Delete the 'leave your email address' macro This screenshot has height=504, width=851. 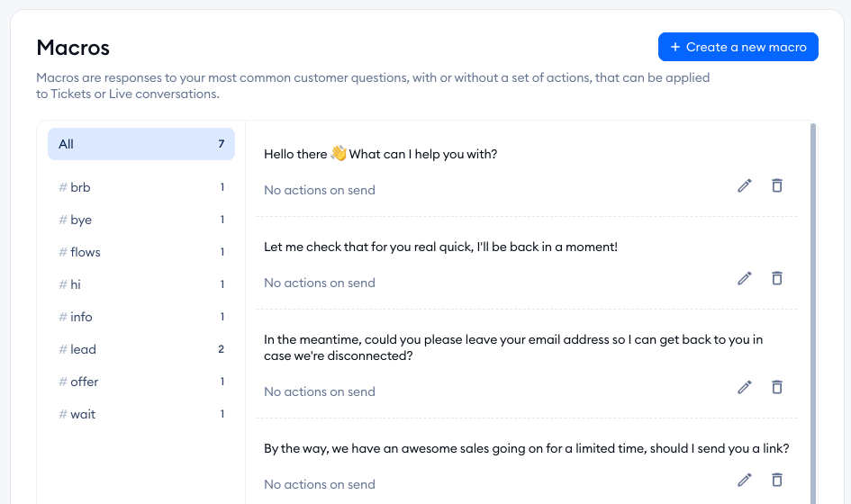click(x=776, y=387)
